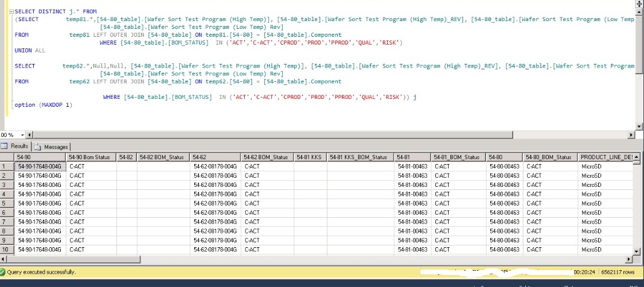
Task: Select the 54-90 column header
Action: 40,157
